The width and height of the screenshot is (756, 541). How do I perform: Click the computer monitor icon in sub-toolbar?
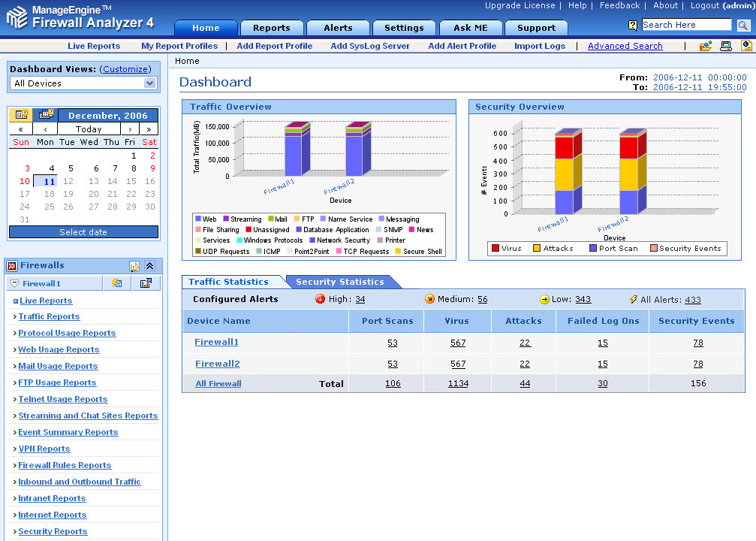click(726, 46)
